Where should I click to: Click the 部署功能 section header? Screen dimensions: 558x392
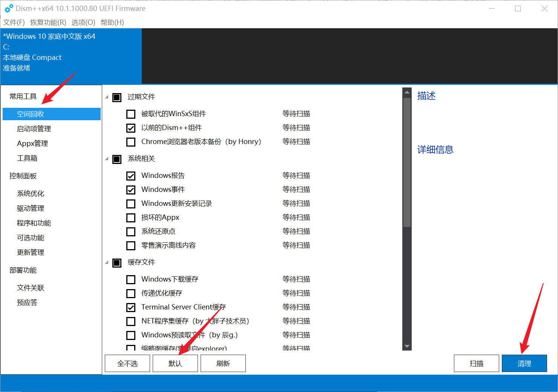pyautogui.click(x=23, y=270)
